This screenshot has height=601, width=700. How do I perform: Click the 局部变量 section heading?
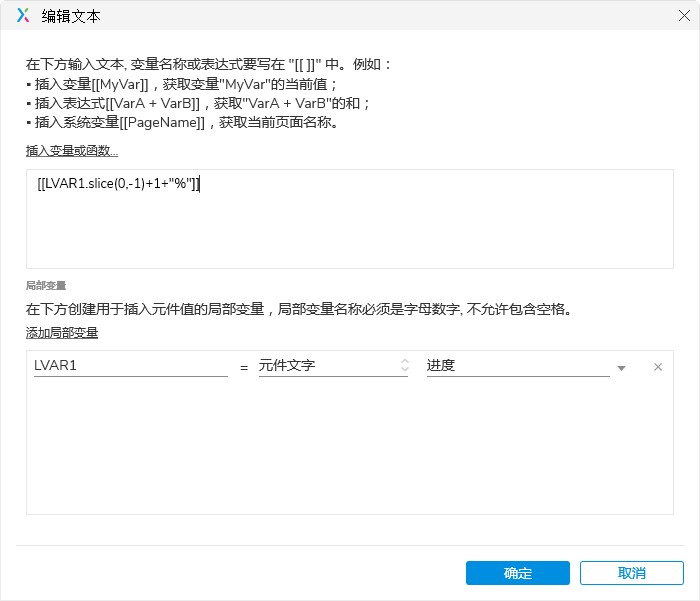coord(46,286)
